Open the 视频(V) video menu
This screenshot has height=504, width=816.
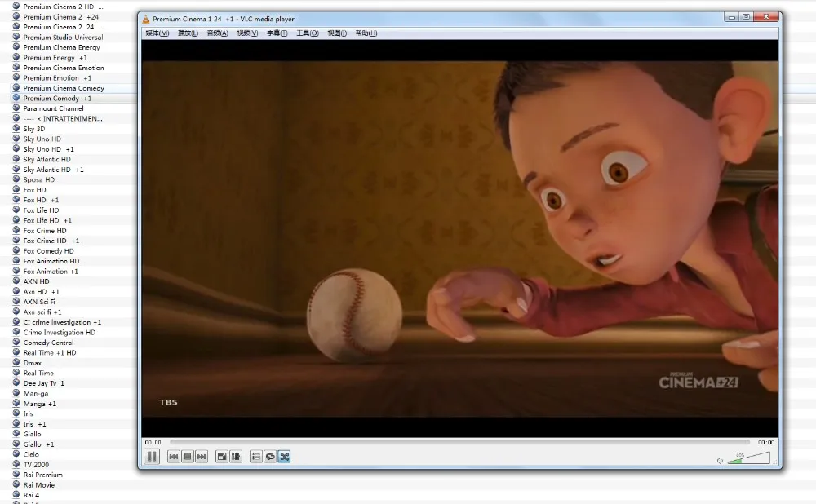[x=247, y=33]
